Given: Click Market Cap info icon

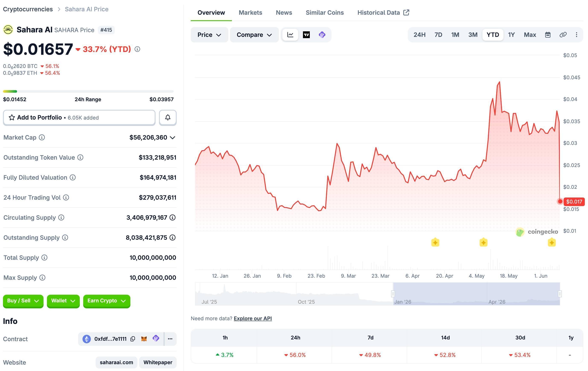Looking at the screenshot, I should pyautogui.click(x=42, y=138).
